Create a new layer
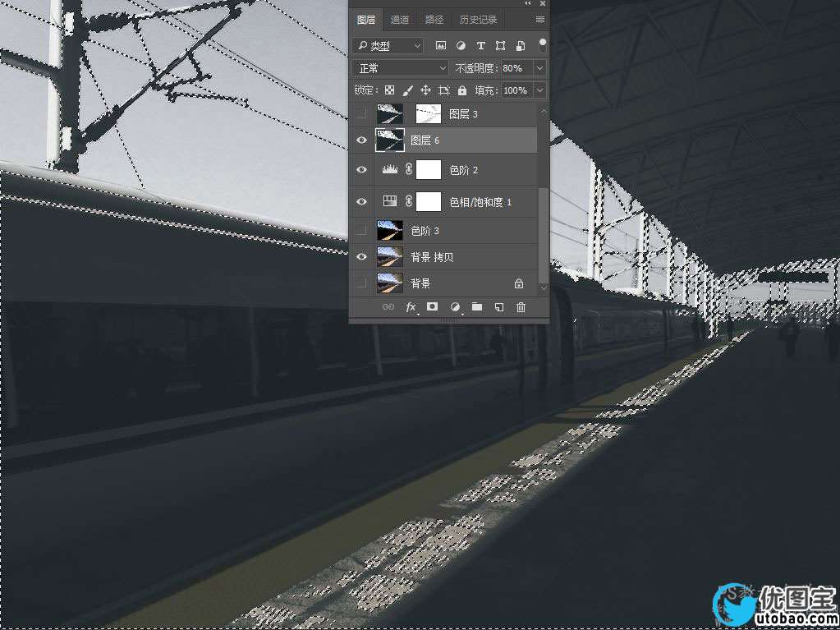Viewport: 840px width, 630px height. point(498,307)
